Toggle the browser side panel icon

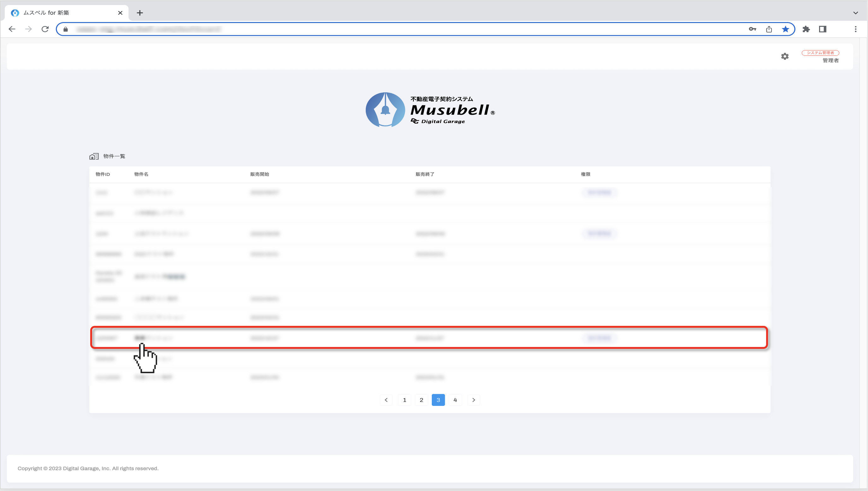pos(823,29)
